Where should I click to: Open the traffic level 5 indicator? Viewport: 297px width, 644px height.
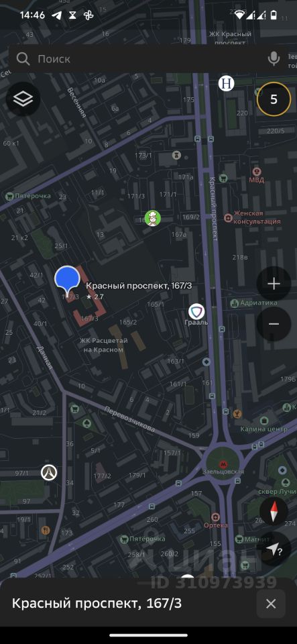pyautogui.click(x=274, y=99)
